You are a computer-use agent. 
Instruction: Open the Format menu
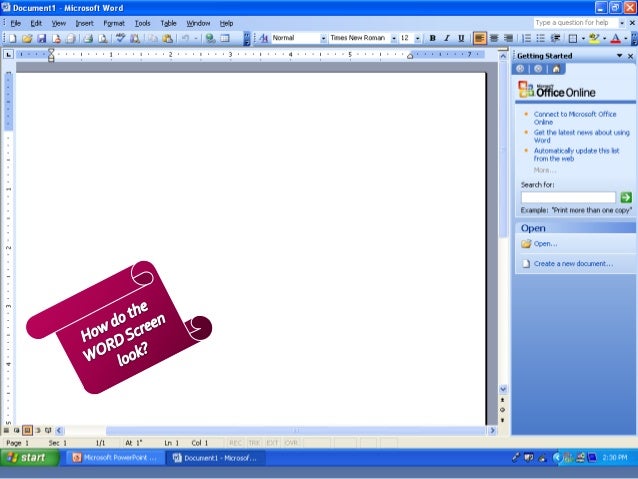(x=114, y=23)
